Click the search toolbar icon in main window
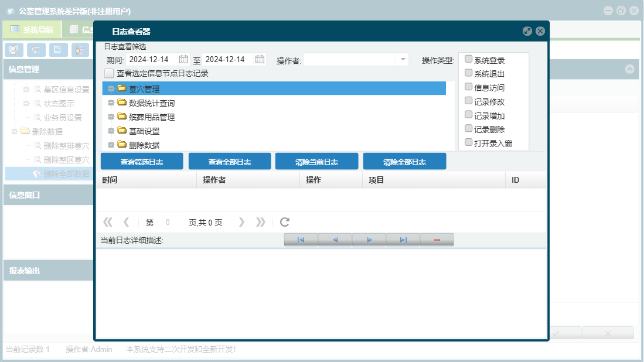Screen dimensions: 644x362 (14, 50)
